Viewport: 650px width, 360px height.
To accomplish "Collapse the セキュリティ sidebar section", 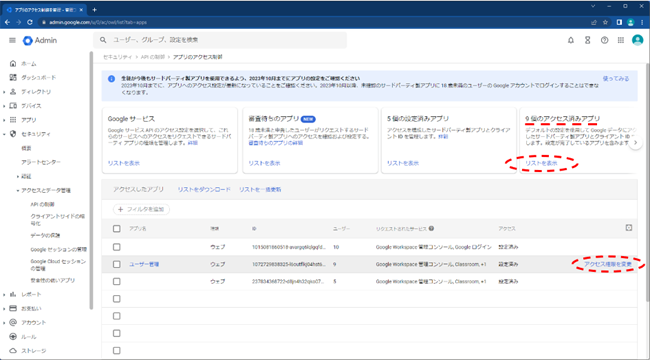I will pos(4,134).
